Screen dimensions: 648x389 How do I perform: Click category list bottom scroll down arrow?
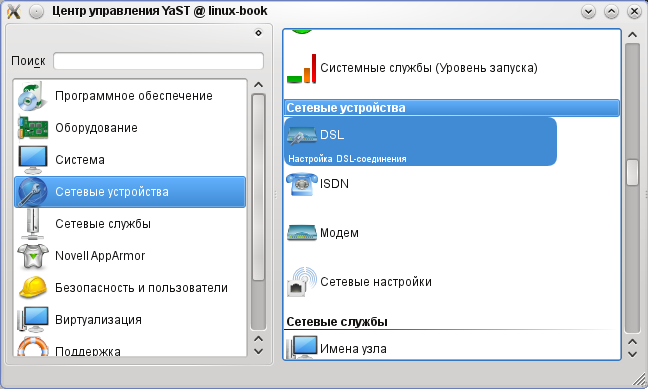tap(258, 352)
